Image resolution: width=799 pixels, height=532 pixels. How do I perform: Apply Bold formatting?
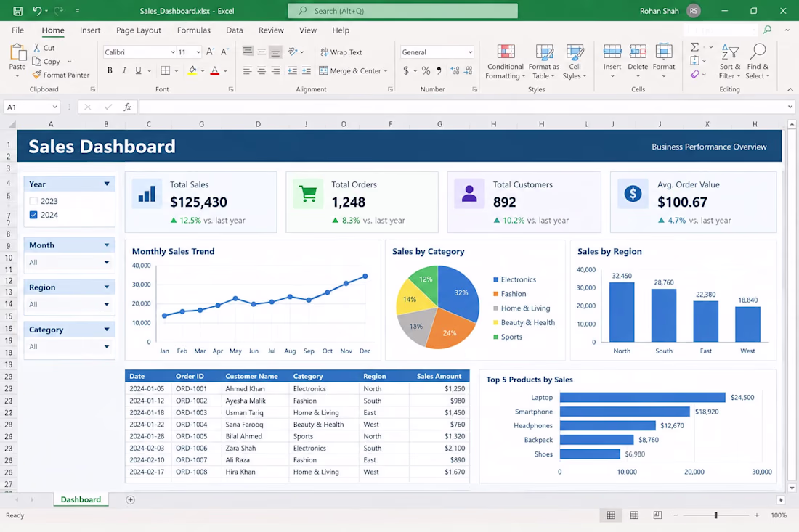coord(110,70)
